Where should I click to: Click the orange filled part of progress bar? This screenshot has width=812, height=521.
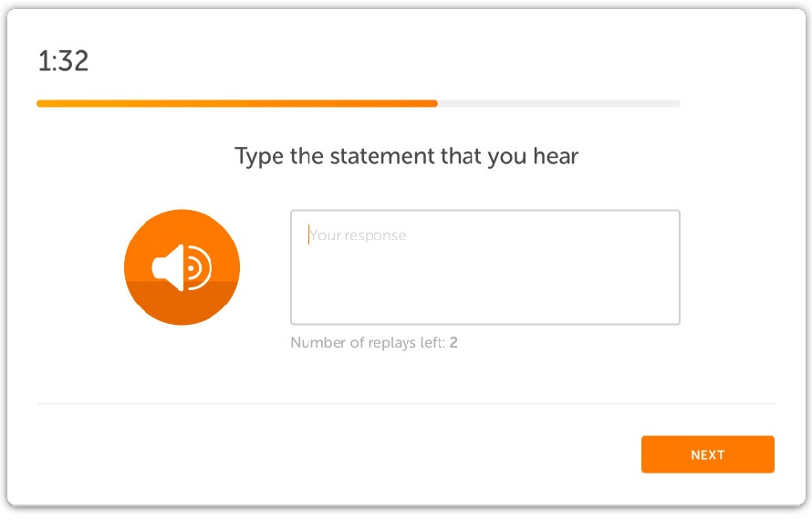click(237, 104)
